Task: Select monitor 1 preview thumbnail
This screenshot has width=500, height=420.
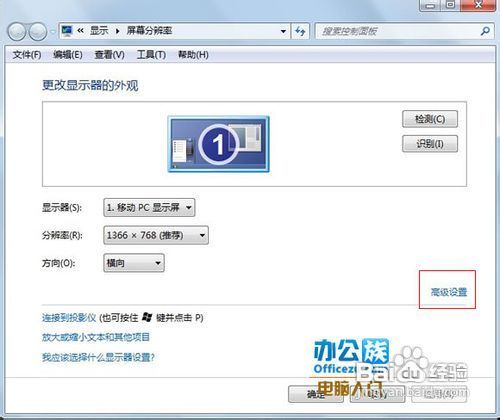Action: [x=219, y=144]
